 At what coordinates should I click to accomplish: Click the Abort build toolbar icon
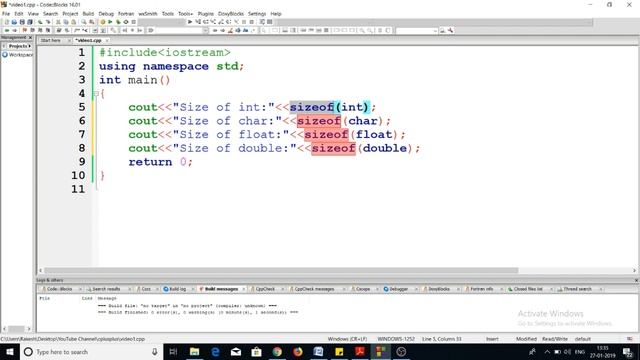tap(133, 22)
